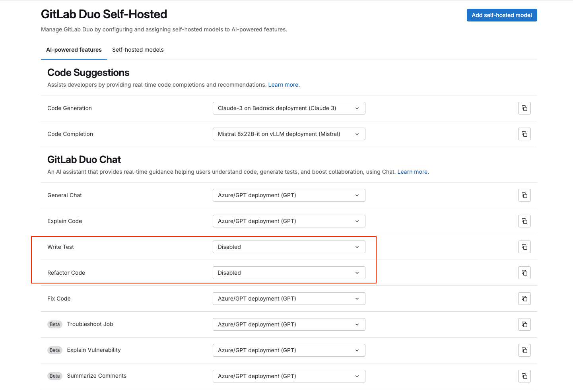This screenshot has height=392, width=573.
Task: Expand the Refactor Code model dropdown
Action: (x=289, y=273)
